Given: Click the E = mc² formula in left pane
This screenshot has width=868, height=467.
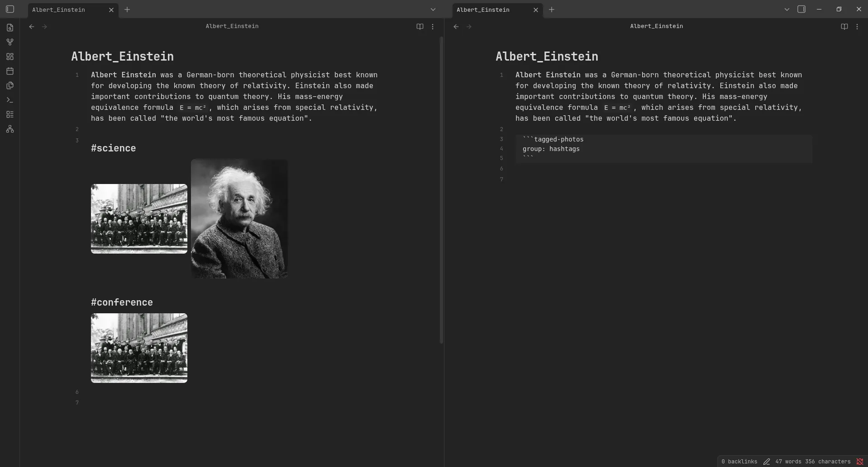Looking at the screenshot, I should tap(193, 108).
